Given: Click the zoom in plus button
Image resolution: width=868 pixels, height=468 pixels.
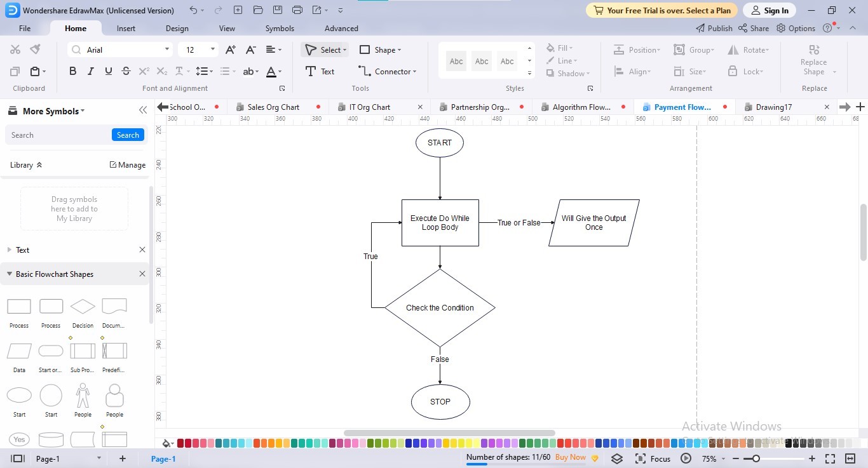Looking at the screenshot, I should 812,458.
